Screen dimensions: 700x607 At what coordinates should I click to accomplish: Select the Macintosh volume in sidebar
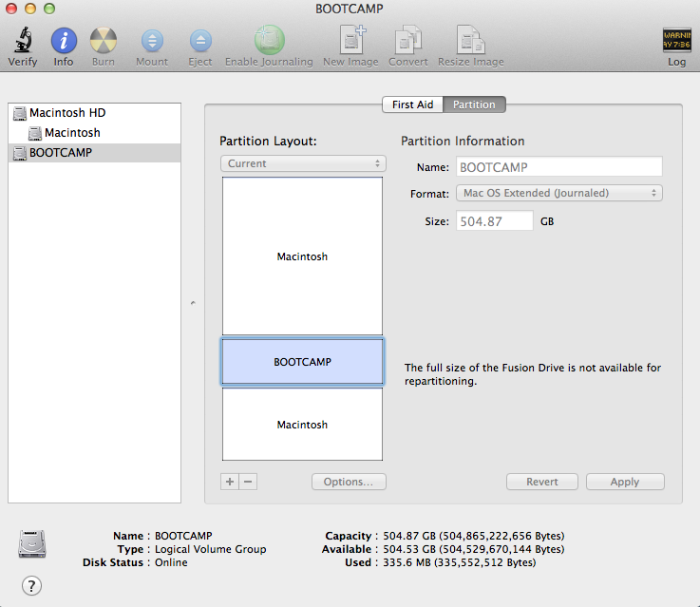[95, 133]
